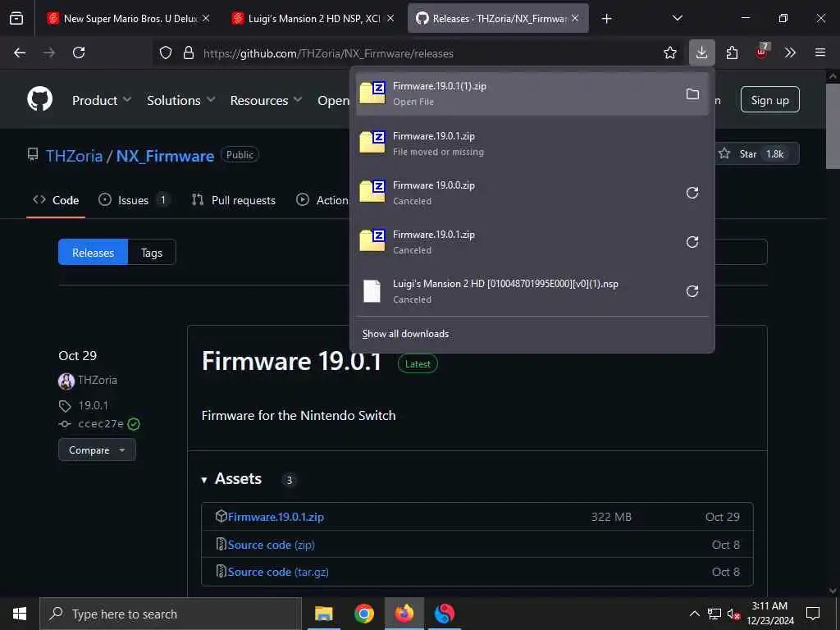Open a new browser tab
Screen dimensions: 840x630
tap(606, 19)
